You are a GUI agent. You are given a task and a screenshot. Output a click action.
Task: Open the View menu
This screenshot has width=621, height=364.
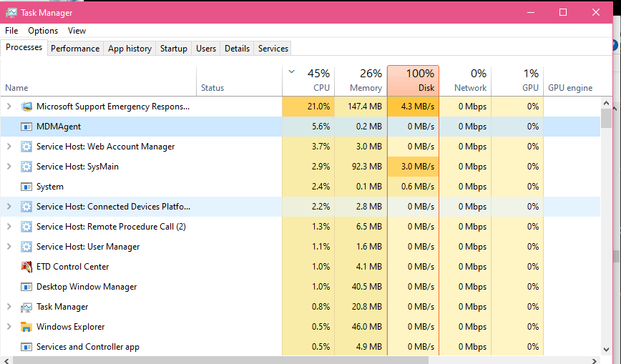pyautogui.click(x=77, y=31)
